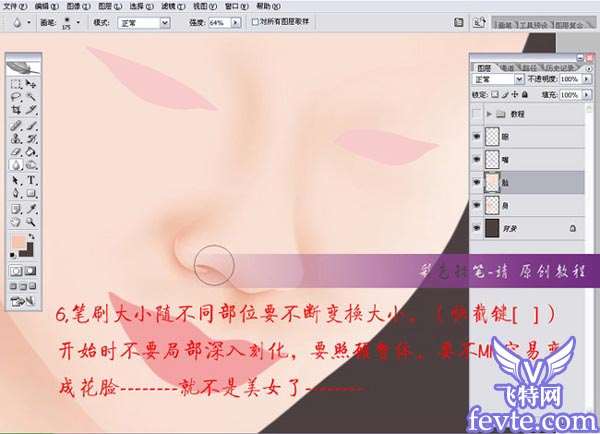Select the Eyedropper tool
Screen dimensions: 600x434
click(32, 208)
